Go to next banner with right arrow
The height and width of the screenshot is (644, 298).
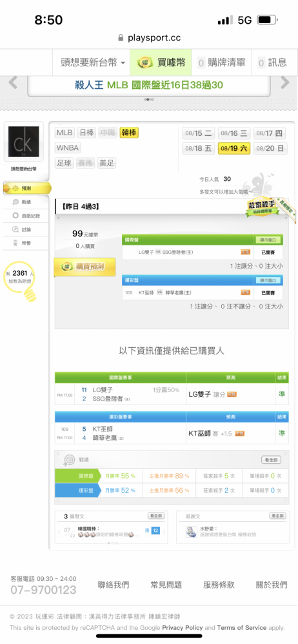285,82
